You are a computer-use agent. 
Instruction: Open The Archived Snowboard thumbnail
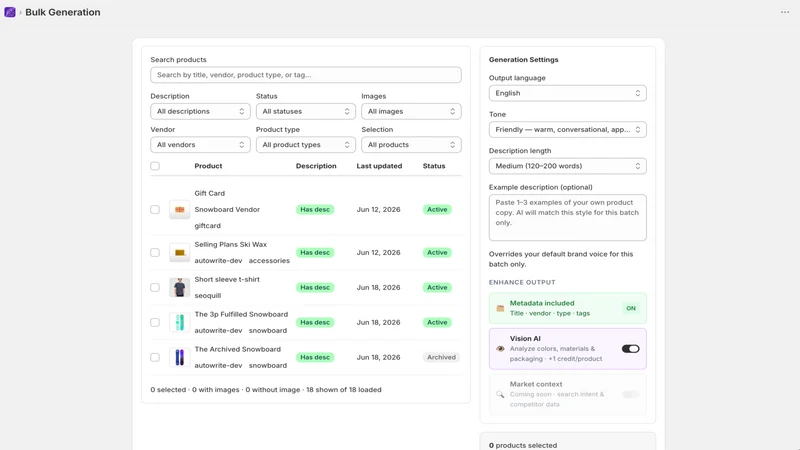180,357
